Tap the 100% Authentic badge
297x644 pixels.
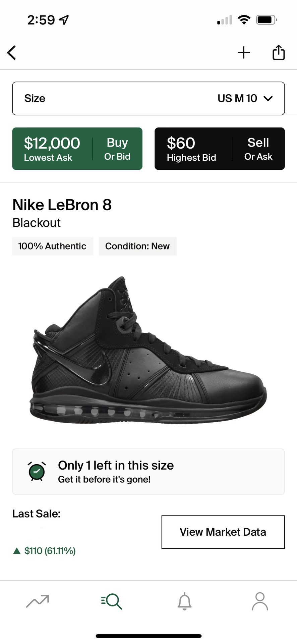52,246
